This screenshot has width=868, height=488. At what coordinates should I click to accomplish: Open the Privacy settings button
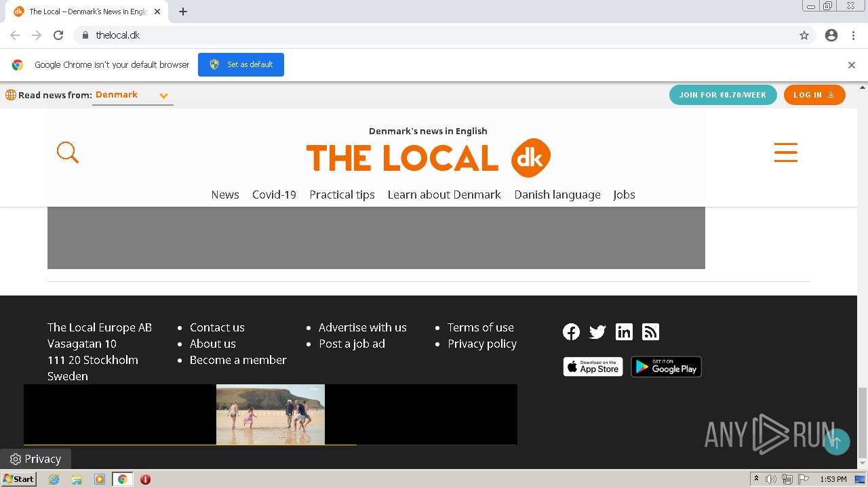35,459
